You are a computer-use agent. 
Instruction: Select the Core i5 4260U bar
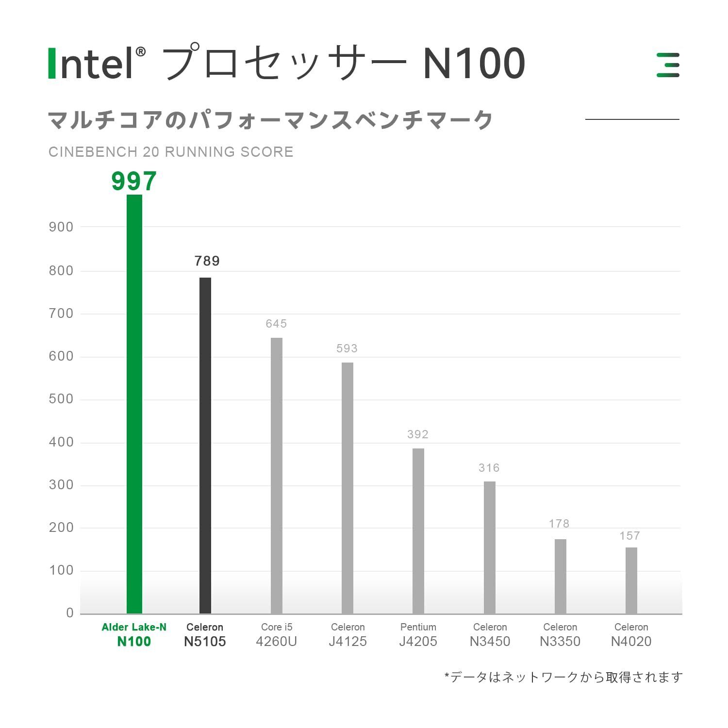[x=276, y=475]
